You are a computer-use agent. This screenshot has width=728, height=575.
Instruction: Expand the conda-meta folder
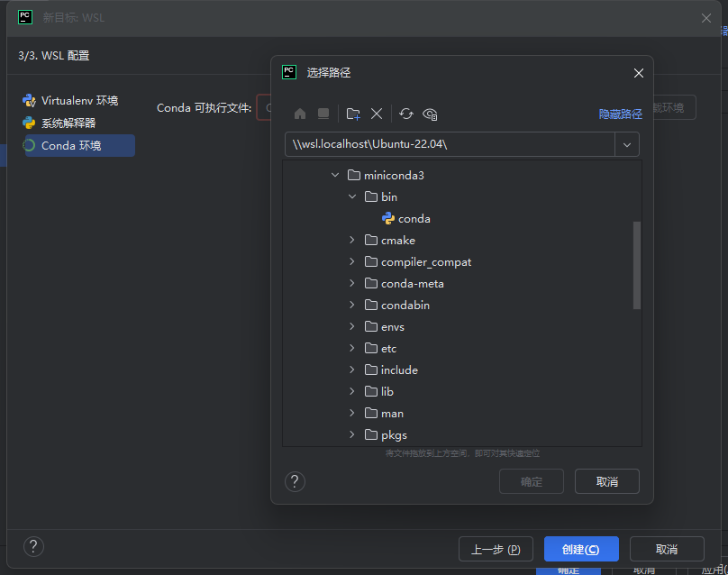coord(352,283)
